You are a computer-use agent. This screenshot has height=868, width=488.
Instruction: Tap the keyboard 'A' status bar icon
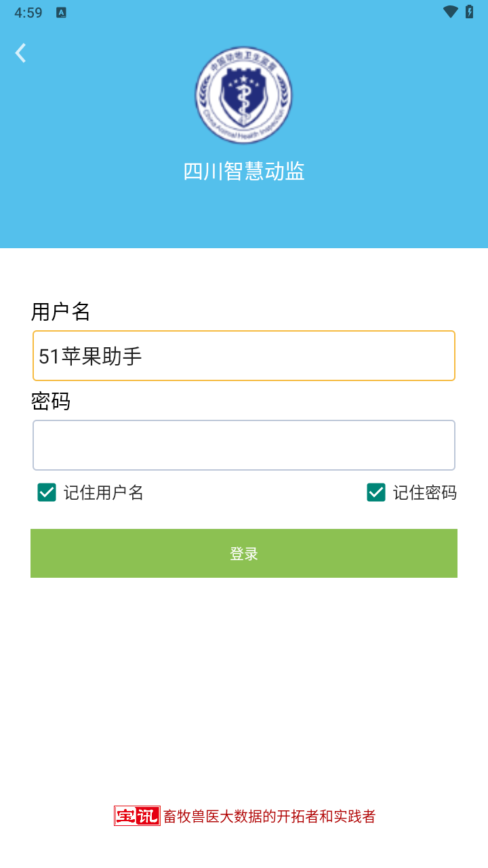[61, 13]
